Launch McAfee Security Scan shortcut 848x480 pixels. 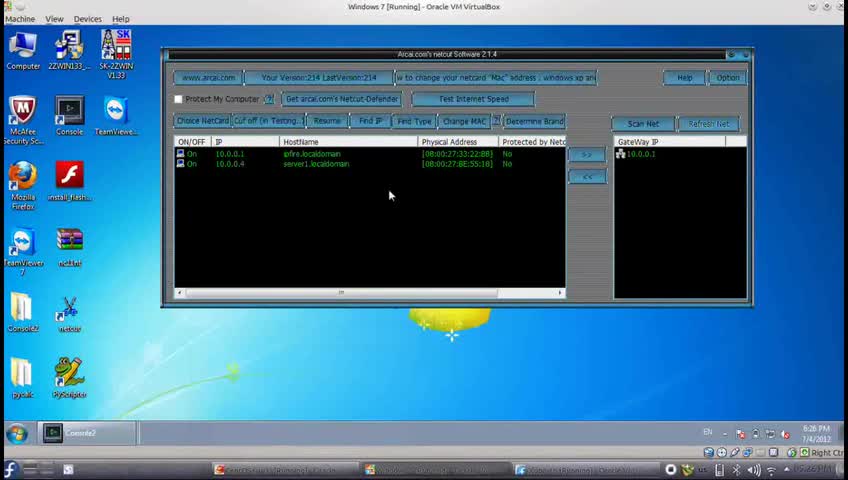(x=23, y=120)
